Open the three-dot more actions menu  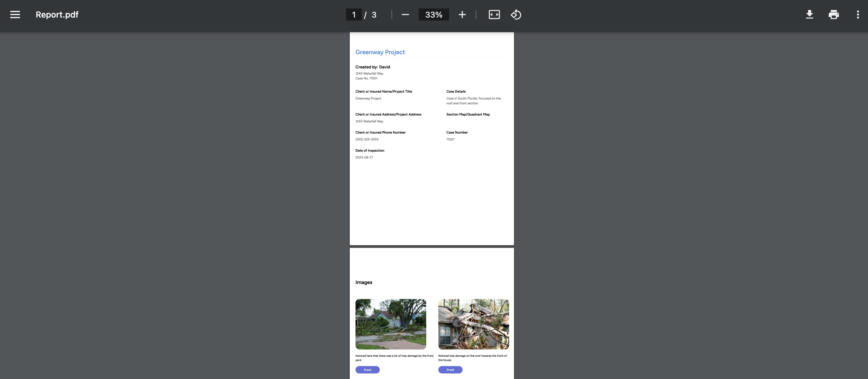click(857, 15)
